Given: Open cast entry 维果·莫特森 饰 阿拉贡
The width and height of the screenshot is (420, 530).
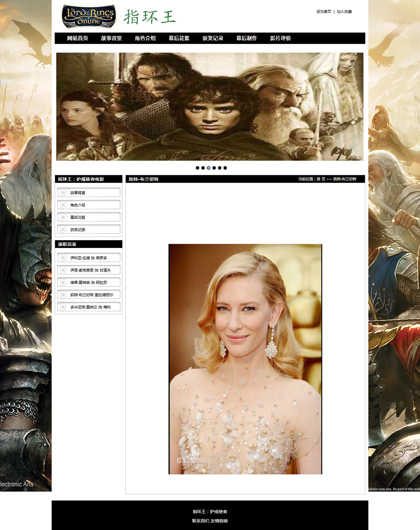Looking at the screenshot, I should click(x=89, y=282).
